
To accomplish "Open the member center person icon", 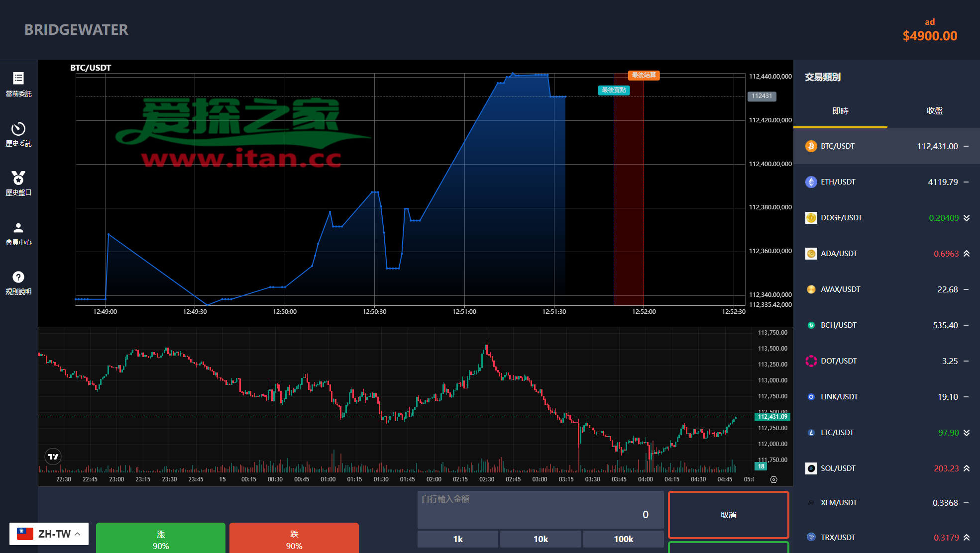I will (x=18, y=228).
